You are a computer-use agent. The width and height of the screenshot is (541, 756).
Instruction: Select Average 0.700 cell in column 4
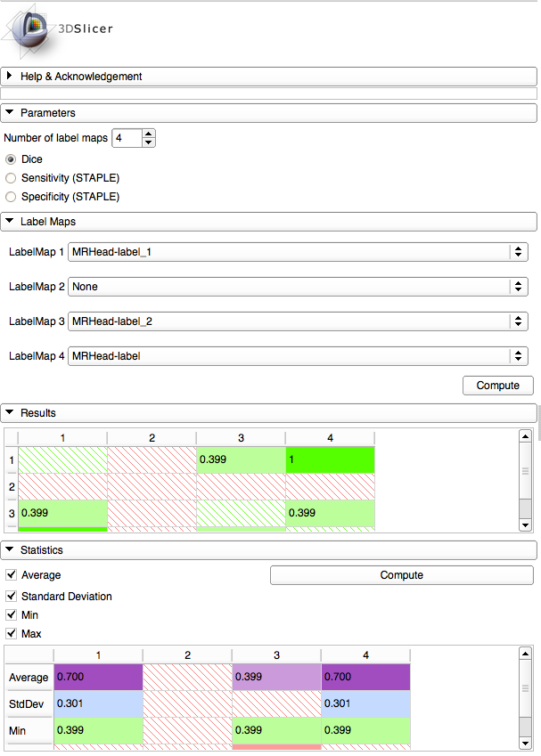coord(365,677)
